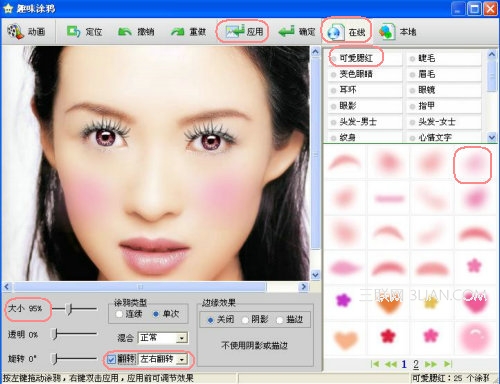Click photo horizontal scrollbar left arrow
Viewport: 500px width, 384px height.
point(7,286)
